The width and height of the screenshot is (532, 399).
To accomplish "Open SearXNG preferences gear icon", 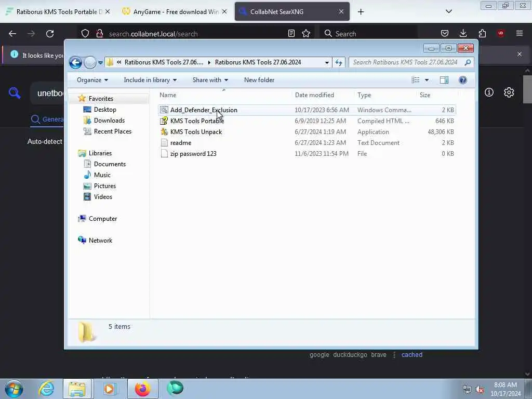I will pos(509,92).
